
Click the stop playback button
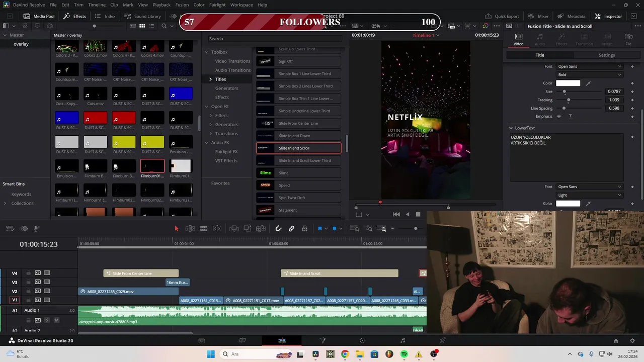click(418, 215)
